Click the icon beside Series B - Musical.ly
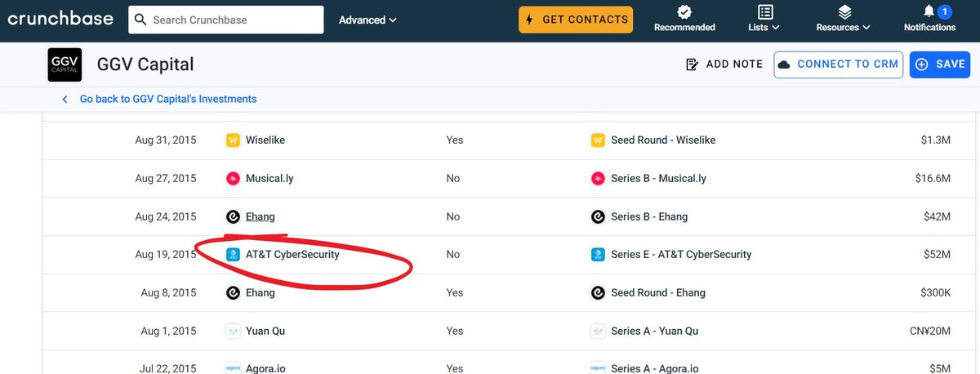This screenshot has width=980, height=374. click(x=598, y=178)
